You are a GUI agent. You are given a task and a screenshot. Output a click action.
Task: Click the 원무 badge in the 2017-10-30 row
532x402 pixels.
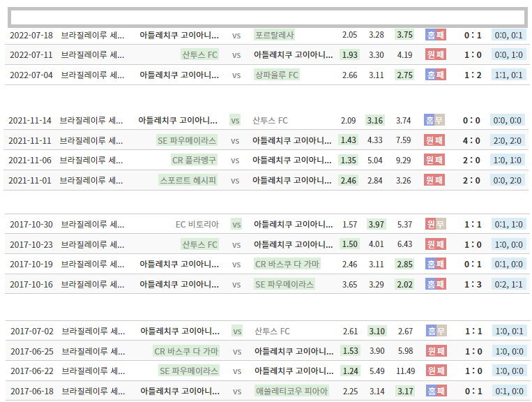[435, 225]
